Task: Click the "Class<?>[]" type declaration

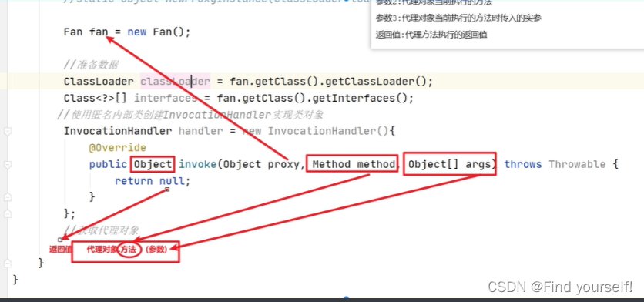Action: click(x=96, y=98)
